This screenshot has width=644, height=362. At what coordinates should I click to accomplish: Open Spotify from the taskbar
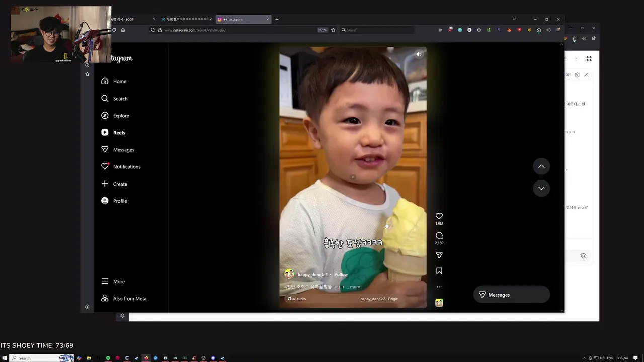(x=108, y=358)
